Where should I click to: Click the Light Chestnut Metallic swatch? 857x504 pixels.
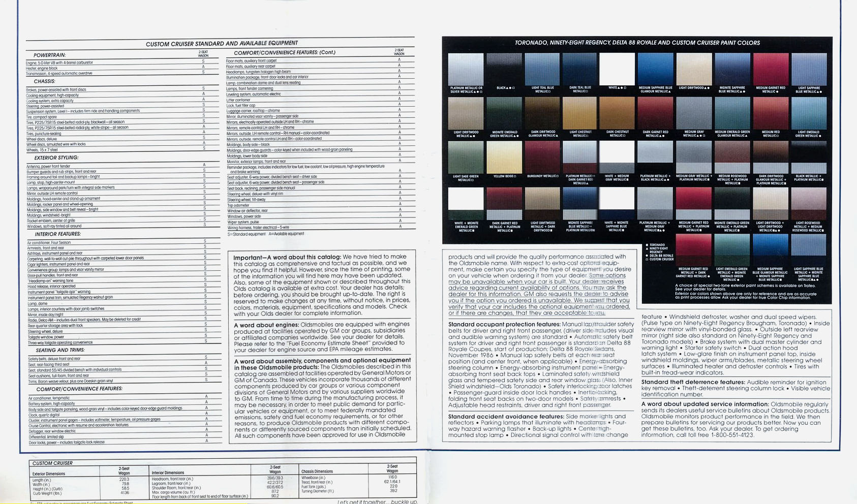pos(580,114)
